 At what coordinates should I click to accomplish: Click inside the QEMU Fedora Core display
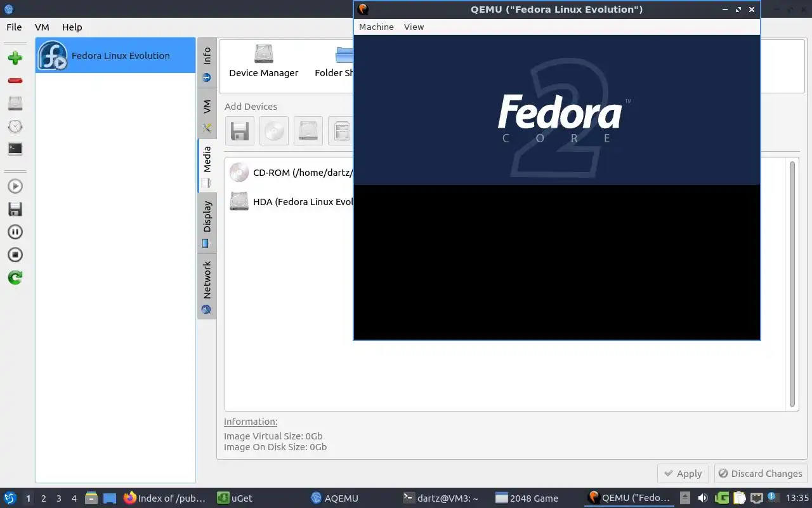tap(556, 187)
